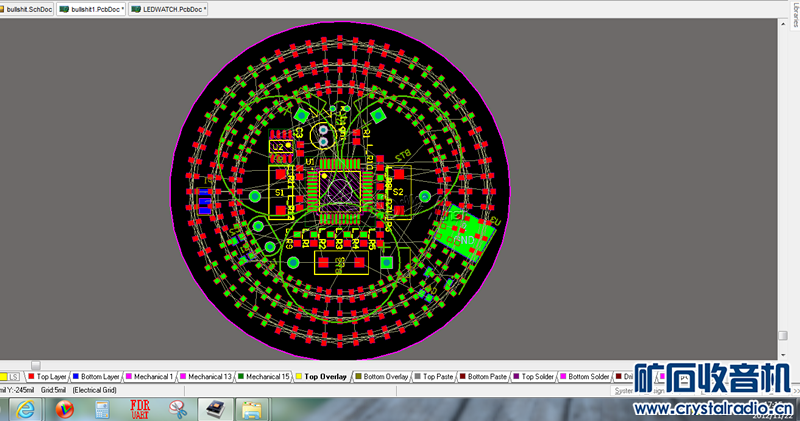Switch to the Bottom Paste layer
This screenshot has width=800, height=421.
point(487,377)
